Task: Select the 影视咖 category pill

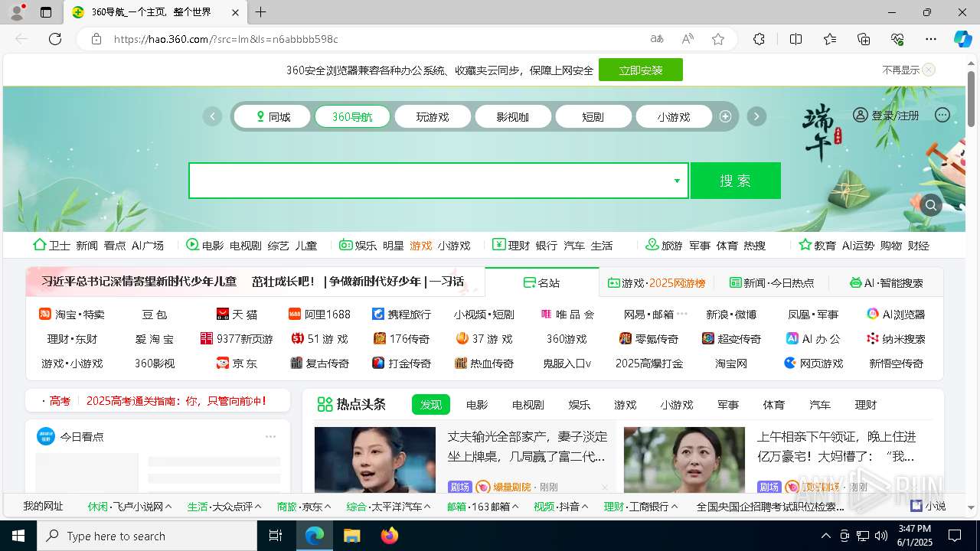Action: (x=513, y=116)
